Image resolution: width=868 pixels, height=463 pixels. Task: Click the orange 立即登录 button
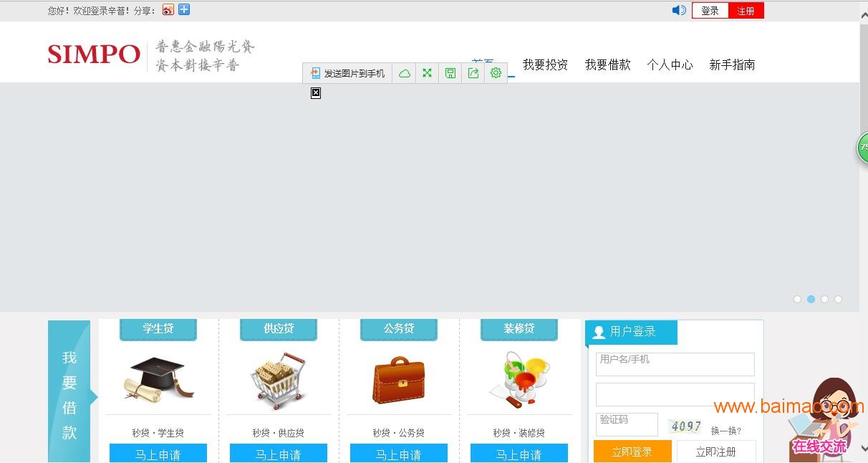[632, 452]
